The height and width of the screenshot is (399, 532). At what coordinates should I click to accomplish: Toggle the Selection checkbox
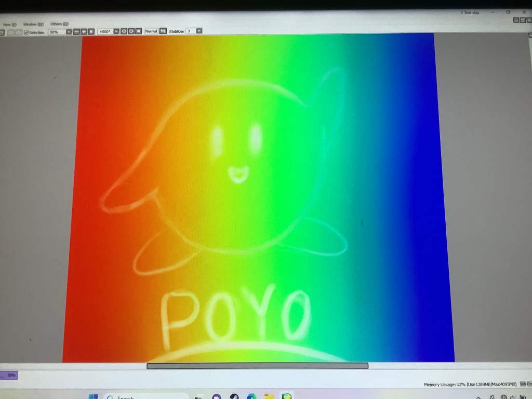tap(26, 32)
